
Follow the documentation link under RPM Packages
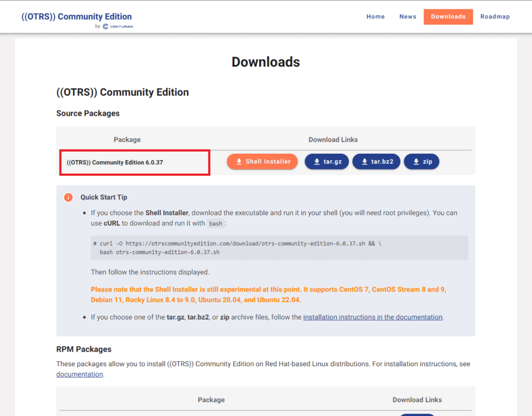click(79, 374)
